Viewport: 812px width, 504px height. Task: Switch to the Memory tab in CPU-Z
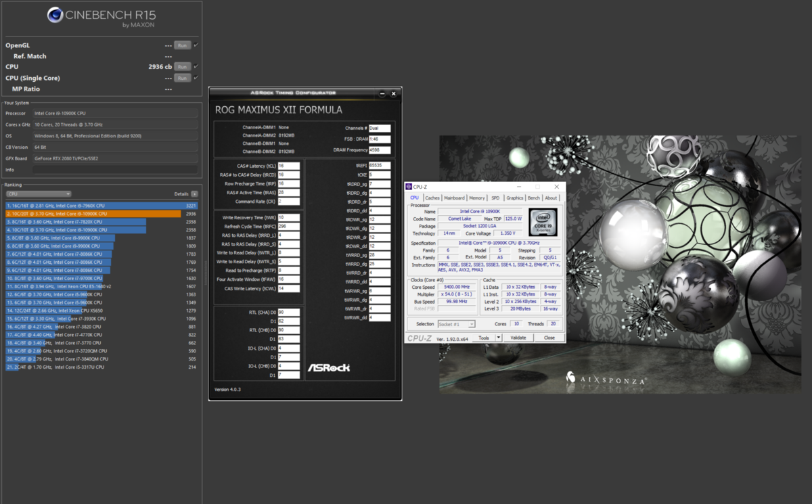pos(477,198)
